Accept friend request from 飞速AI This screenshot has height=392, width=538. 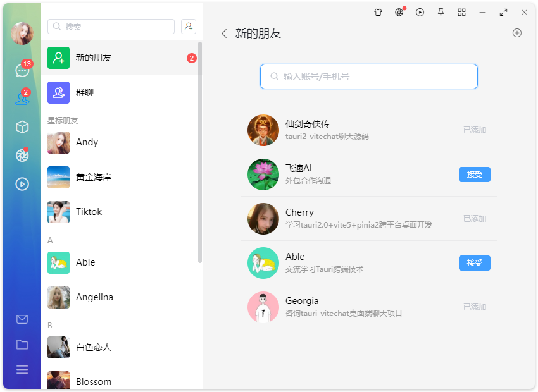click(x=474, y=174)
